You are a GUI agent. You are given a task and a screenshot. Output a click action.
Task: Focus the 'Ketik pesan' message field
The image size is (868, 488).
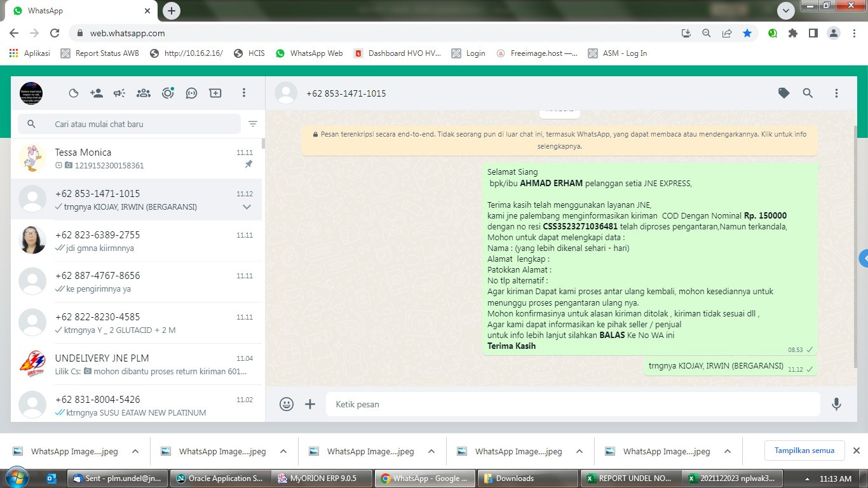tap(573, 404)
